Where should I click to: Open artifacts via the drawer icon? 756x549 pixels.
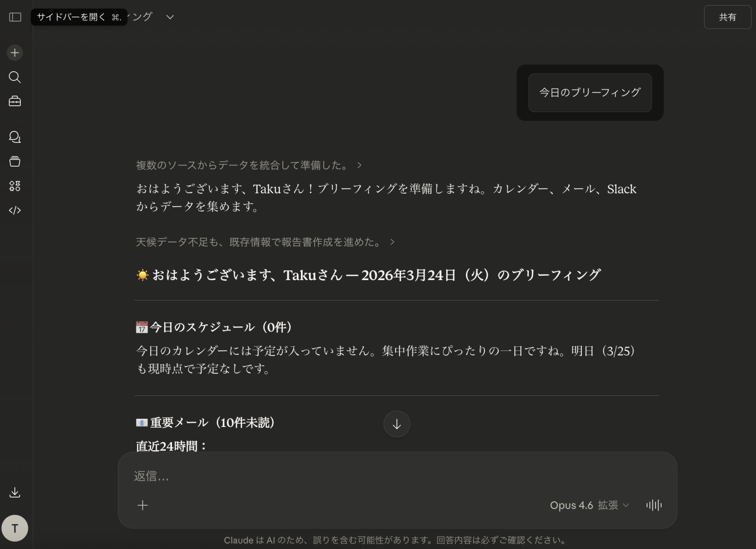tap(15, 161)
